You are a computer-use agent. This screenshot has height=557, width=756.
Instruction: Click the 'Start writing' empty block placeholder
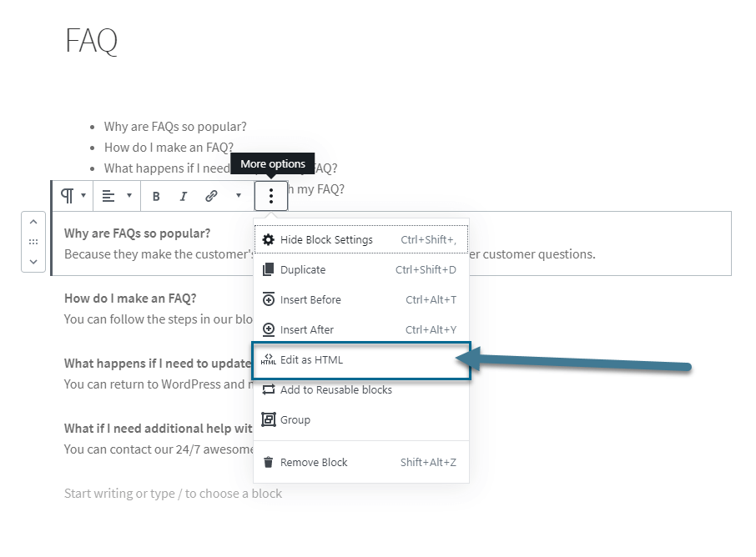173,494
